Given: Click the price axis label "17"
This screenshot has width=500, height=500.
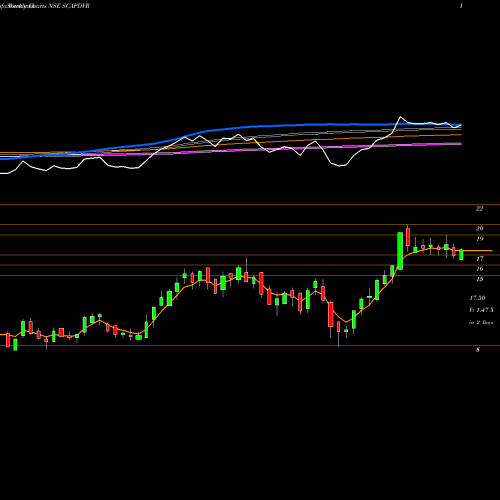Looking at the screenshot, I should (479, 259).
